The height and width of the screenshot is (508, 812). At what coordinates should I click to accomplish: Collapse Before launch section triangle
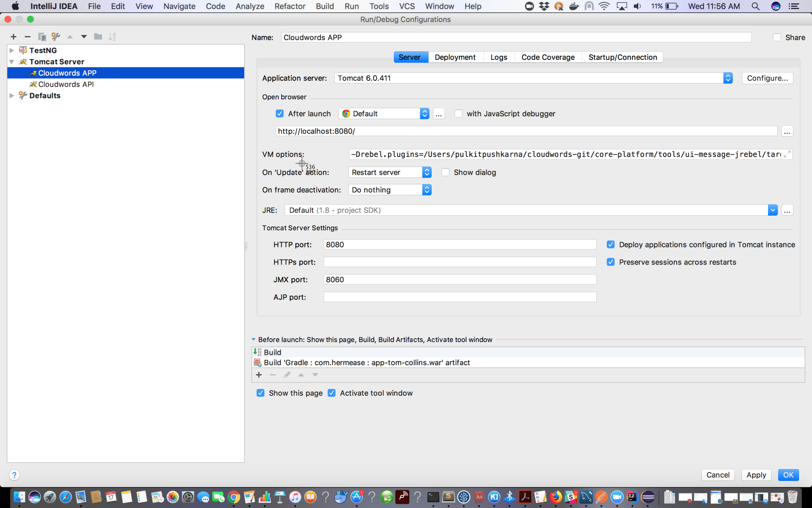coord(253,339)
